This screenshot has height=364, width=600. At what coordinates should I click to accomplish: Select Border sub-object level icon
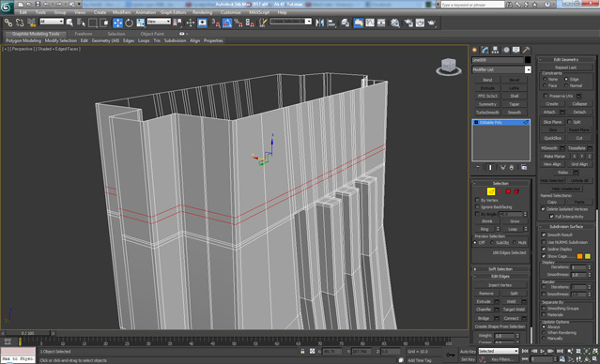500,191
